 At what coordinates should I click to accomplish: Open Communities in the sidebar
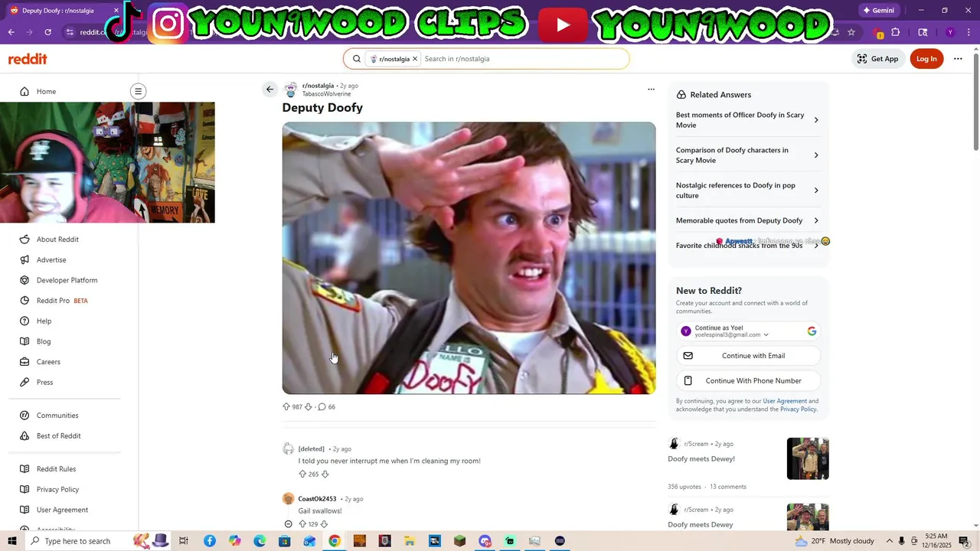[x=57, y=416]
